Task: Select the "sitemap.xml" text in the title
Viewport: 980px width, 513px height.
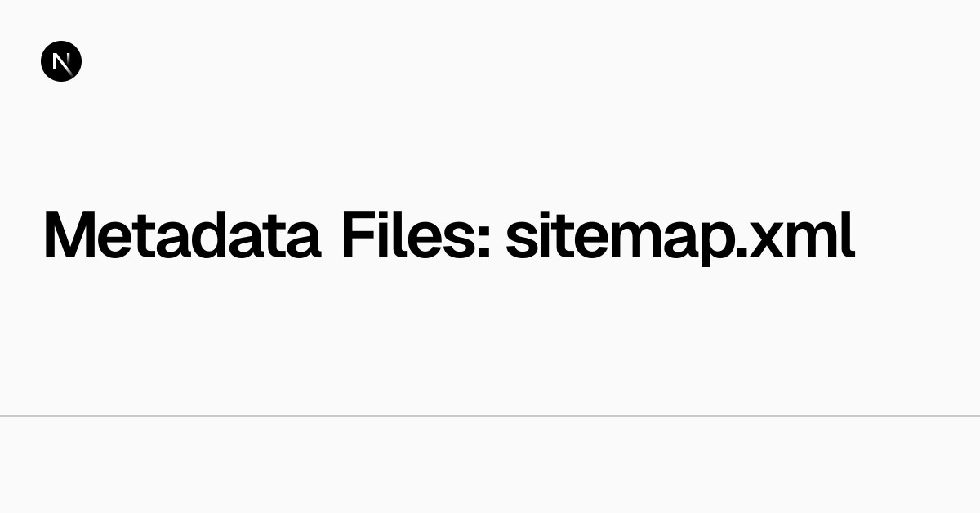Action: click(x=679, y=235)
